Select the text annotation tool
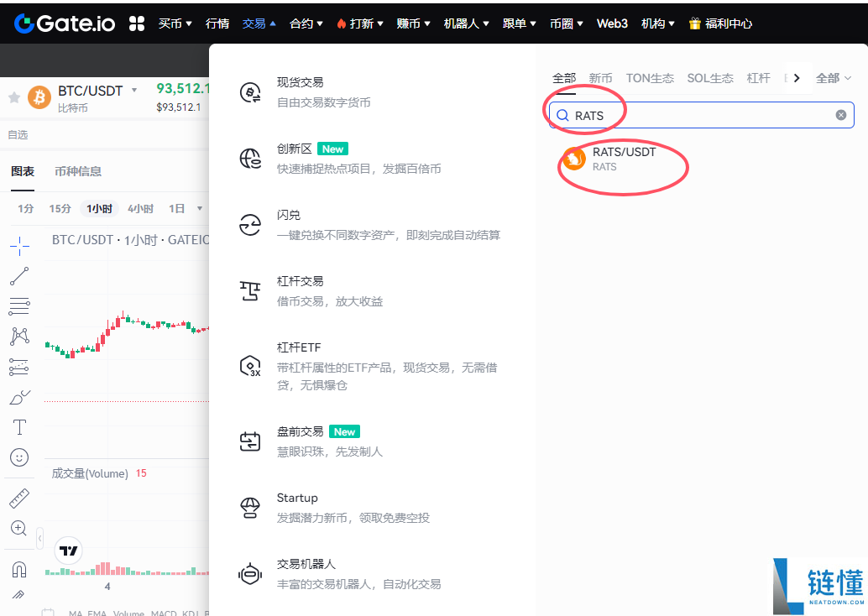The height and width of the screenshot is (616, 868). 19,426
